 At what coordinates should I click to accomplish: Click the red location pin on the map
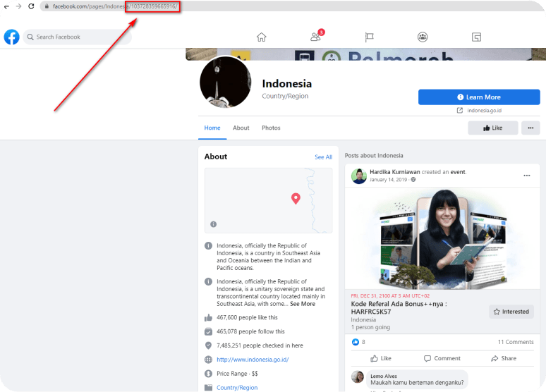coord(296,198)
